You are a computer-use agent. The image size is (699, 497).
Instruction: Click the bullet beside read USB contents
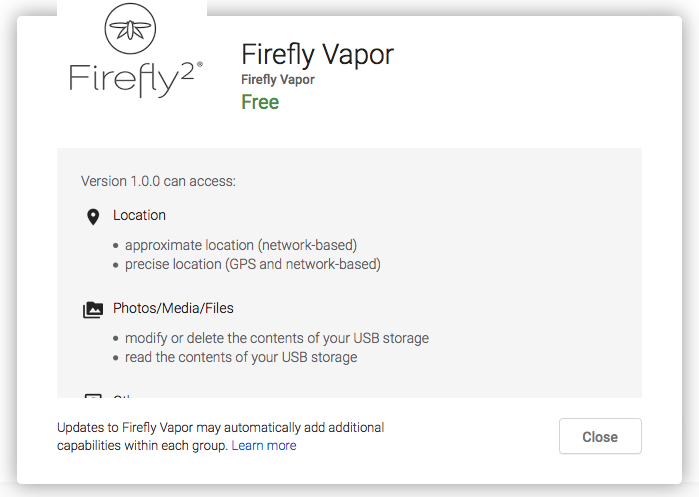coord(116,358)
